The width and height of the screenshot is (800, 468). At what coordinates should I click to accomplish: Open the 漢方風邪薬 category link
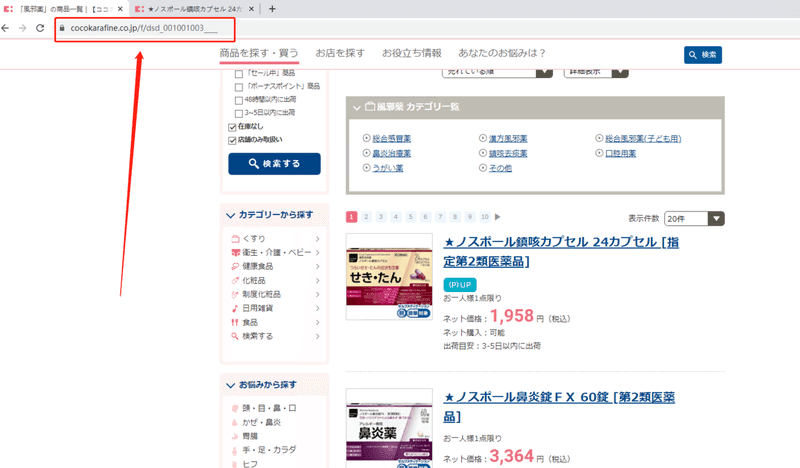point(508,138)
